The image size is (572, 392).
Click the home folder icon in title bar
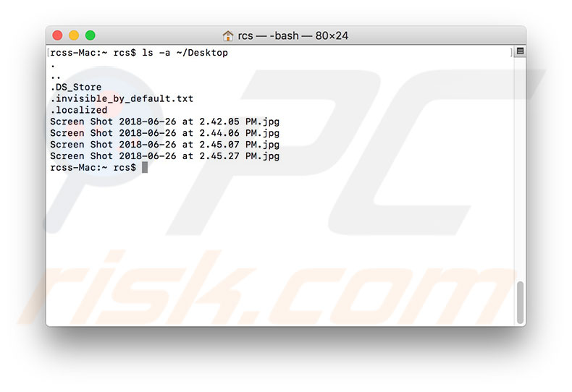(x=228, y=35)
